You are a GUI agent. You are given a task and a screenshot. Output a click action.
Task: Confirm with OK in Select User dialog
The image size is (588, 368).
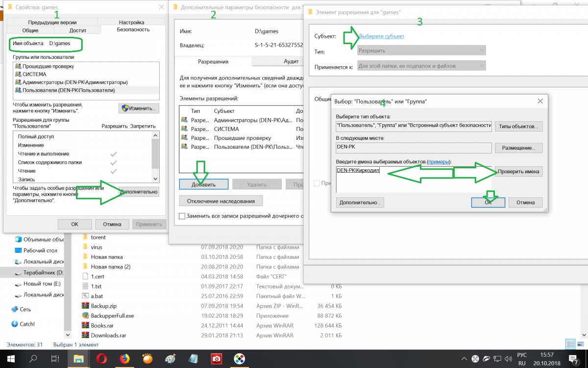tap(488, 202)
